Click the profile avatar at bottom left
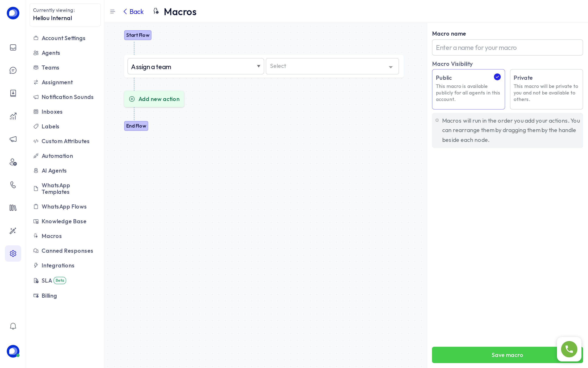 coord(13,351)
